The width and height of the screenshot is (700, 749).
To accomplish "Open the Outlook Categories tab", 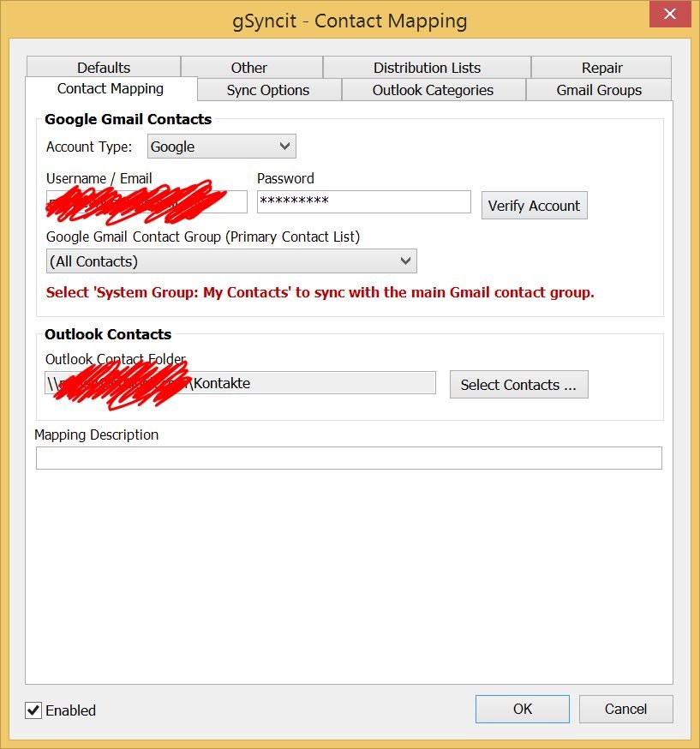I will click(x=433, y=90).
